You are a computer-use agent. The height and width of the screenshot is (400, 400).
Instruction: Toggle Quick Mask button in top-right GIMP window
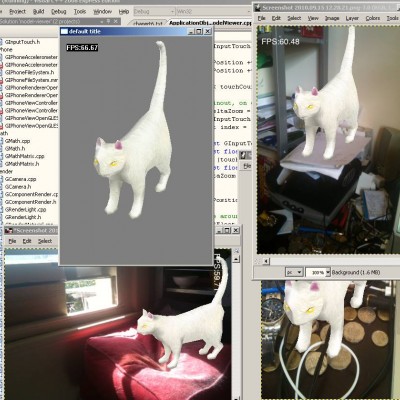[x=257, y=261]
